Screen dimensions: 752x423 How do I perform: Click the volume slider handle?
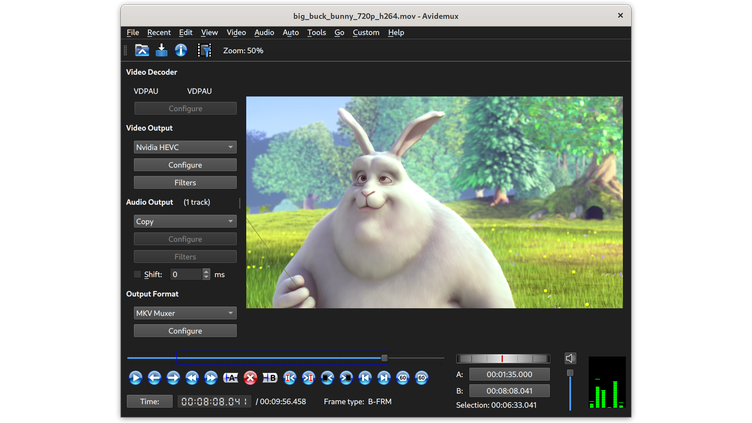point(570,374)
